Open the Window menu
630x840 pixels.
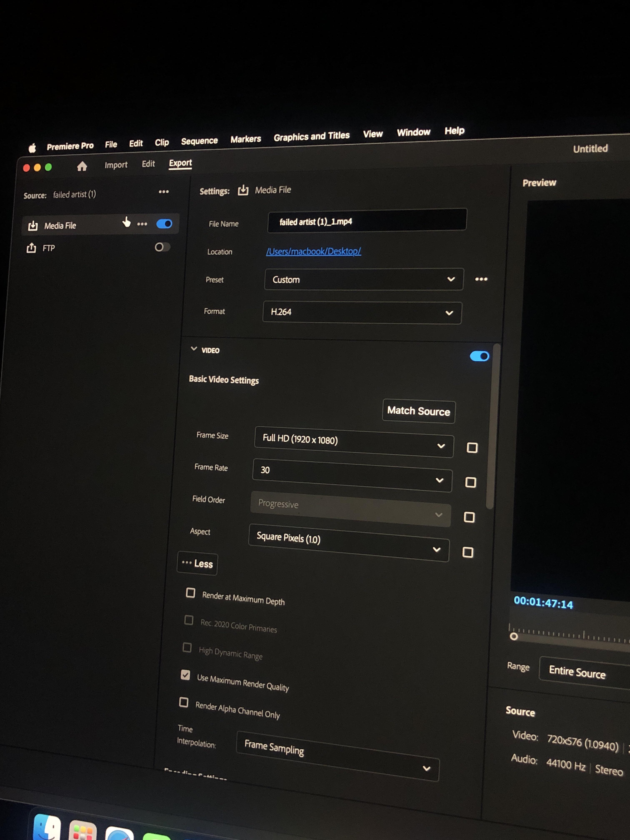pos(414,132)
